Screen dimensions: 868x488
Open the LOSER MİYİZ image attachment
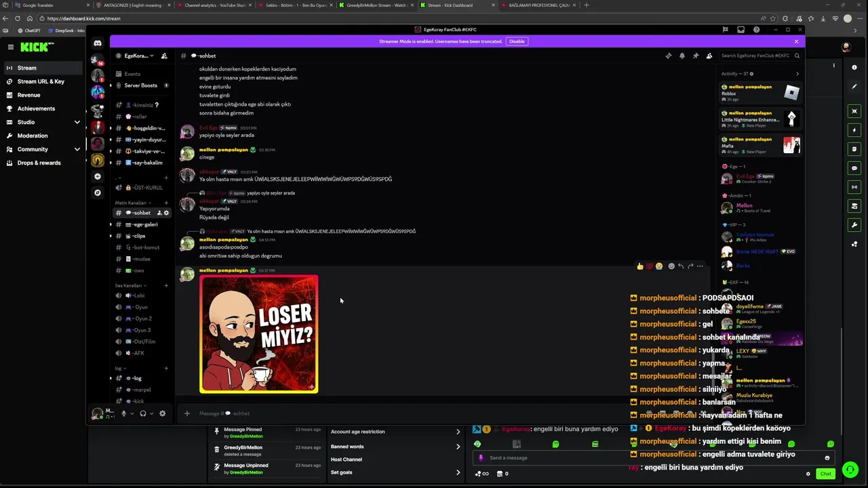pyautogui.click(x=258, y=334)
